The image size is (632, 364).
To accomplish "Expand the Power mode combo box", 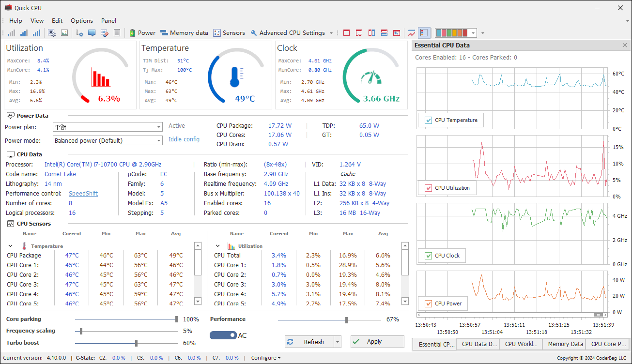I will 159,140.
